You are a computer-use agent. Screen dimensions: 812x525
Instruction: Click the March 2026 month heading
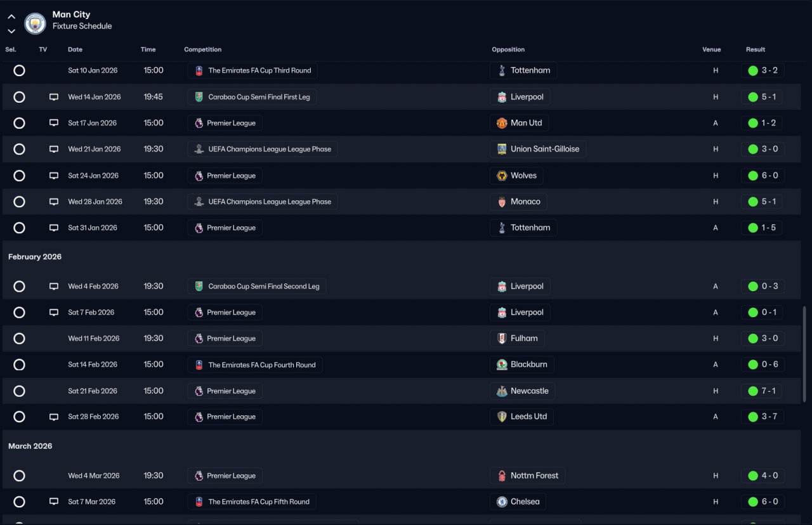pyautogui.click(x=30, y=446)
